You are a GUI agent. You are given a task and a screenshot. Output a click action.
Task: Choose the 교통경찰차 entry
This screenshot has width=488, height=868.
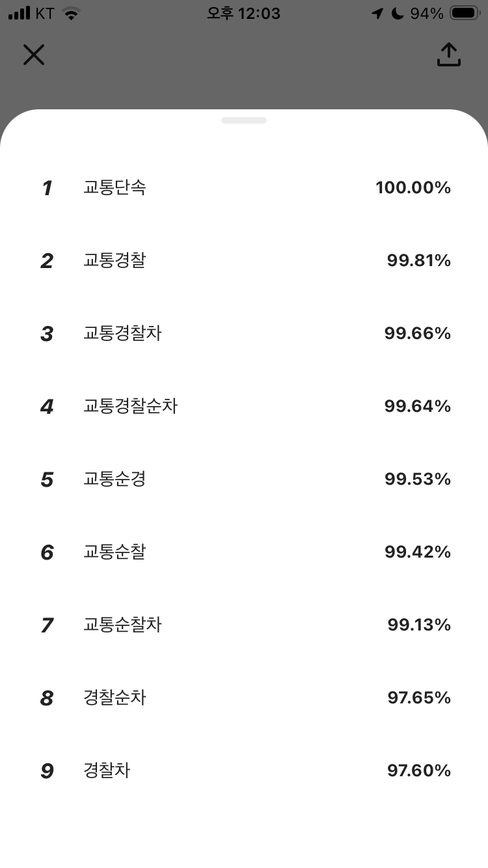point(244,334)
